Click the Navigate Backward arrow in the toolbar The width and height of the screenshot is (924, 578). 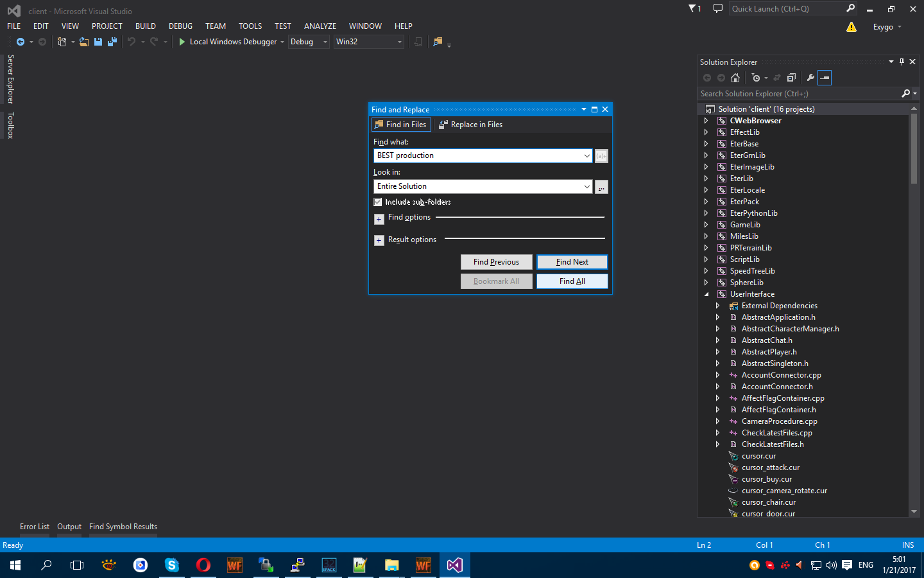point(21,42)
